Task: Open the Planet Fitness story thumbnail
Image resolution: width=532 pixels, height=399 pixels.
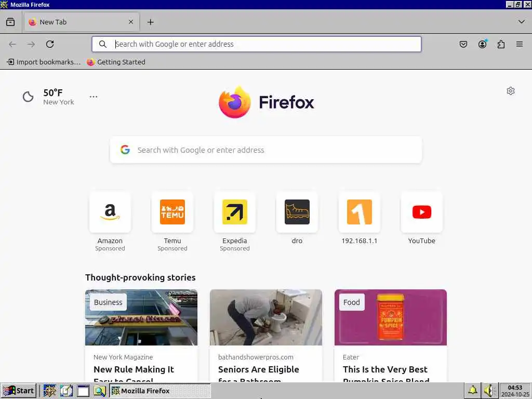Action: tap(141, 317)
